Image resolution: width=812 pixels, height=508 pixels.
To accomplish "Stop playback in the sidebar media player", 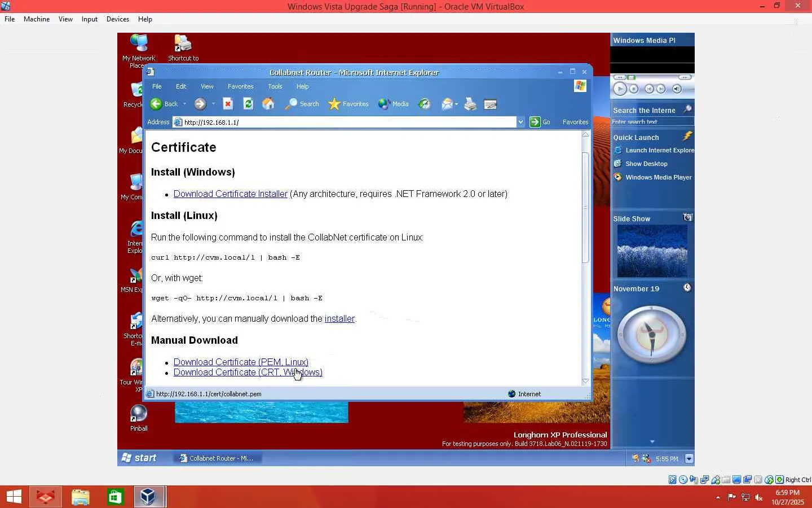I will [x=634, y=89].
